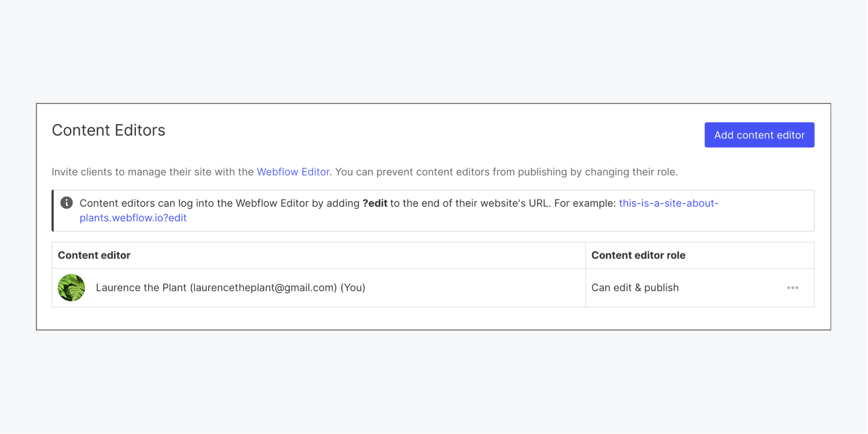
Task: Click the plants.webflow.io?edit link line
Action: tap(133, 218)
